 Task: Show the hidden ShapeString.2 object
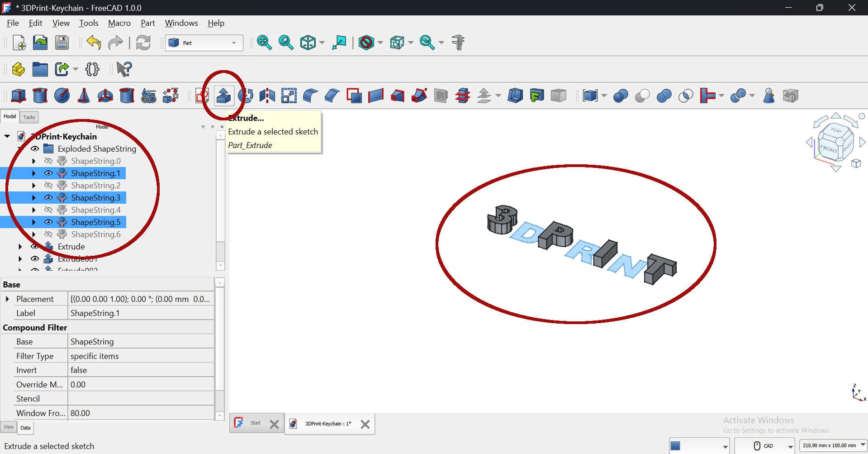[x=48, y=185]
